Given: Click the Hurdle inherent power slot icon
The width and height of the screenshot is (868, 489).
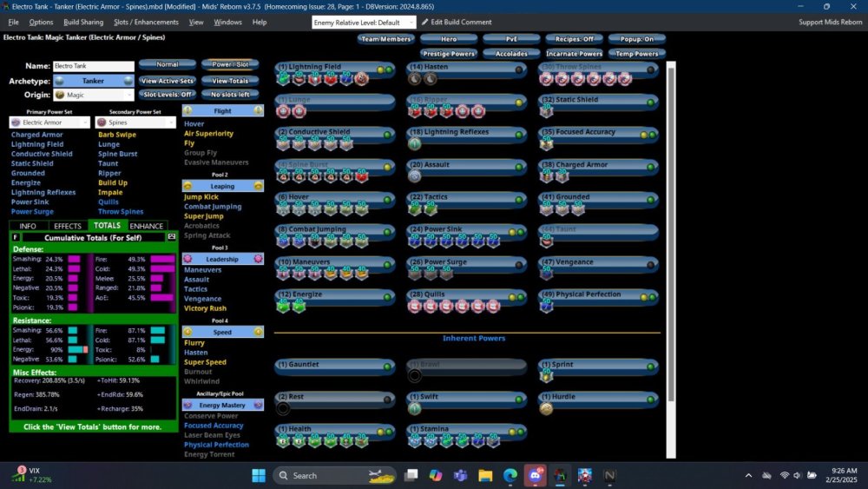Looking at the screenshot, I should [x=546, y=408].
